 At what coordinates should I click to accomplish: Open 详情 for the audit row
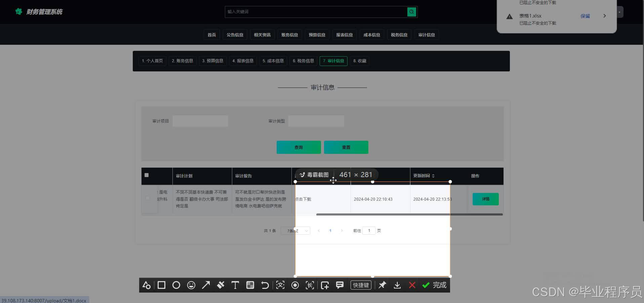pyautogui.click(x=486, y=199)
